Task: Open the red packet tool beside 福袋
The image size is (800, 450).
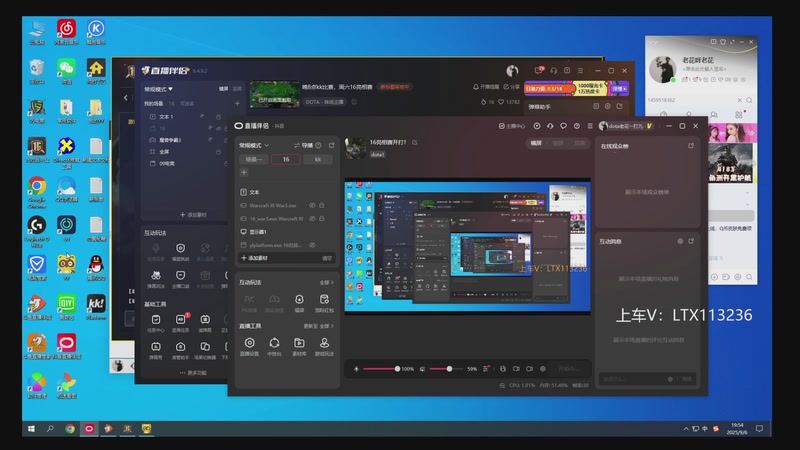Action: [324, 303]
